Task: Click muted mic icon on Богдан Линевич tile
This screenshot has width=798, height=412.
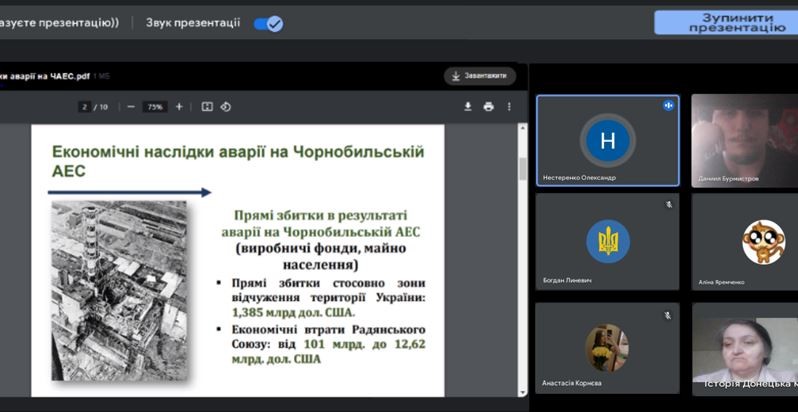Action: pyautogui.click(x=669, y=204)
